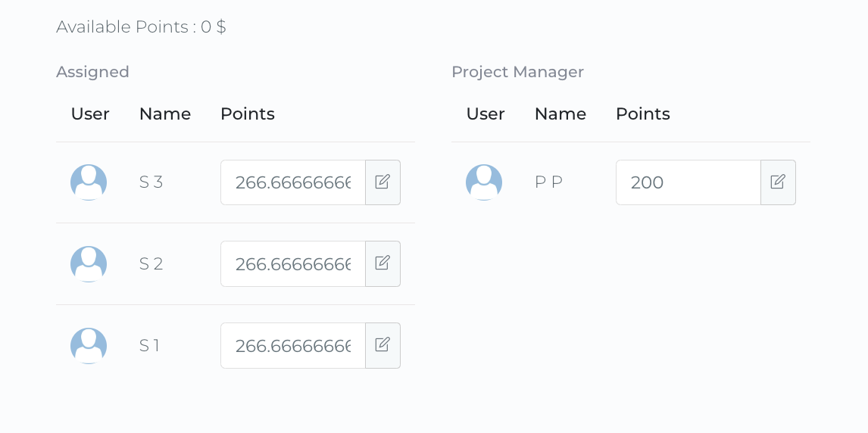The height and width of the screenshot is (433, 868).
Task: Focus the points input field for S 2
Action: tap(293, 263)
